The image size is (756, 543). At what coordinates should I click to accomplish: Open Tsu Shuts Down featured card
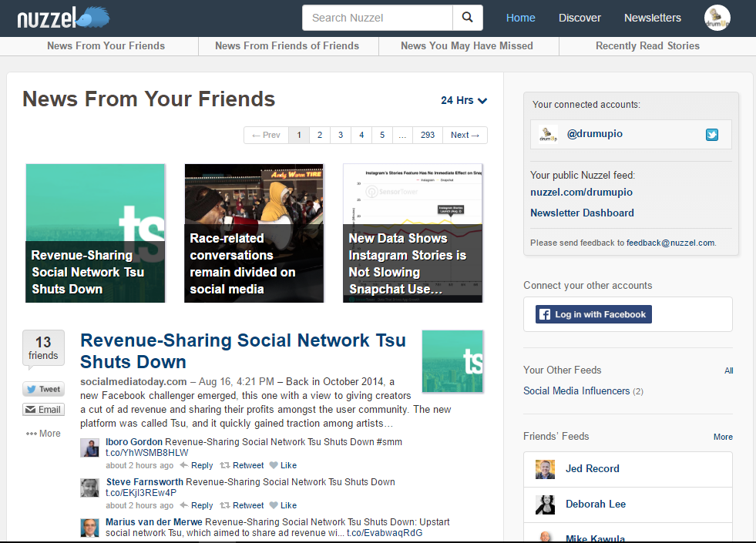point(96,233)
